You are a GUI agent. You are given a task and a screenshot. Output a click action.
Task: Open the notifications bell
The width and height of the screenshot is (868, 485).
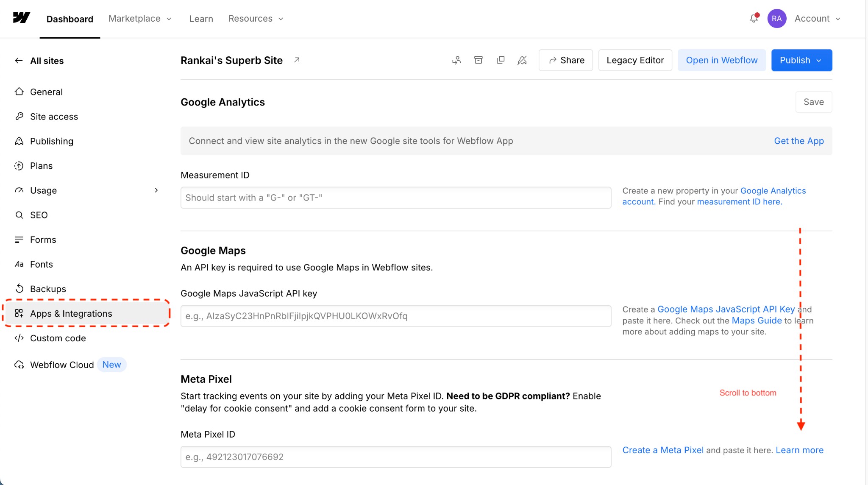coord(754,18)
